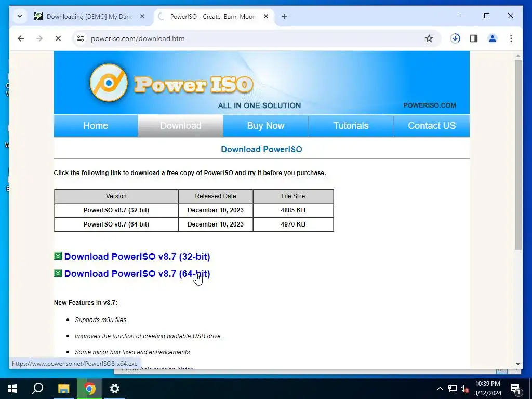This screenshot has width=532, height=399.
Task: Stop loading the page
Action: [x=58, y=38]
